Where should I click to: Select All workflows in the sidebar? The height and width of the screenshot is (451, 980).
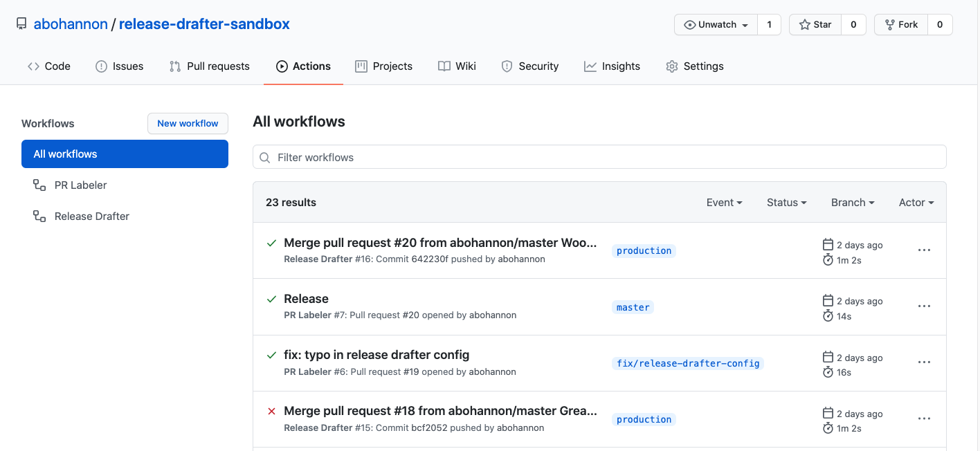(x=125, y=154)
